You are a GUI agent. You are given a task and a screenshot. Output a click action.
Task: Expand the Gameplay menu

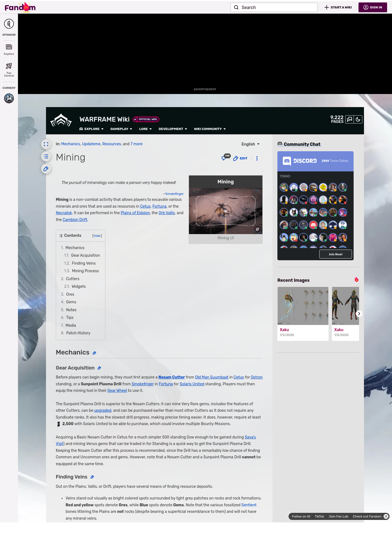(121, 129)
